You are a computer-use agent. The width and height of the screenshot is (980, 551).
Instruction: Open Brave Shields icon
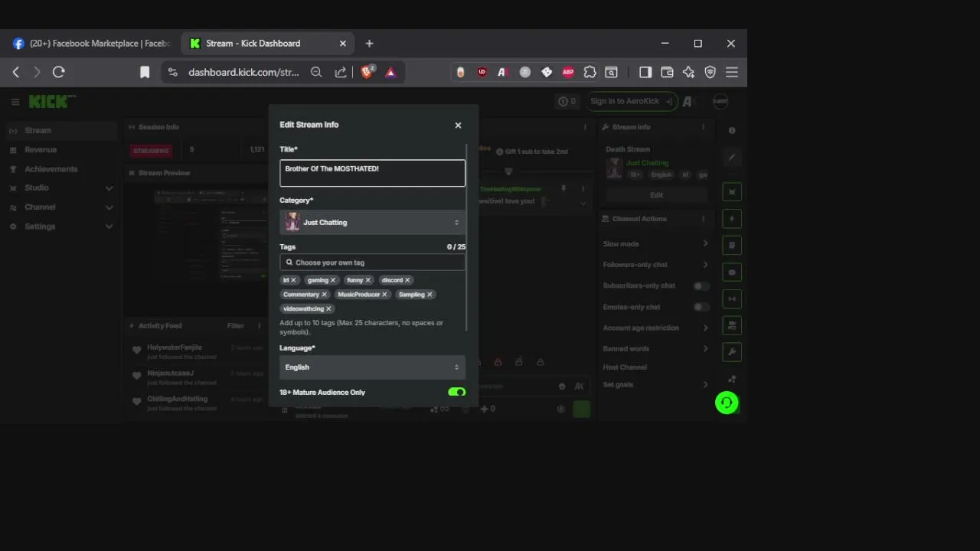coord(367,72)
